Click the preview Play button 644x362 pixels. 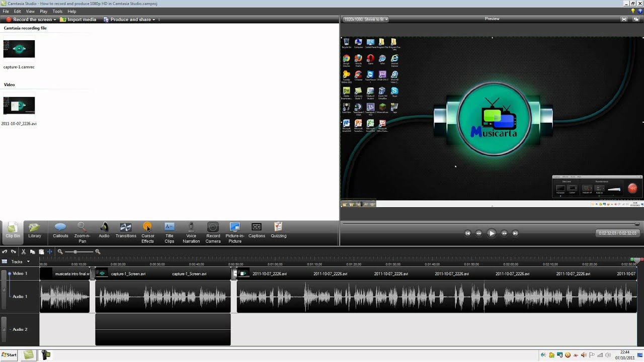tap(492, 233)
